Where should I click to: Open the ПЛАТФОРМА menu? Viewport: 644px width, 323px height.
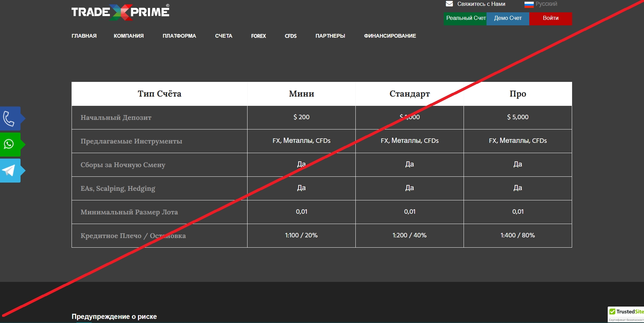pos(179,36)
